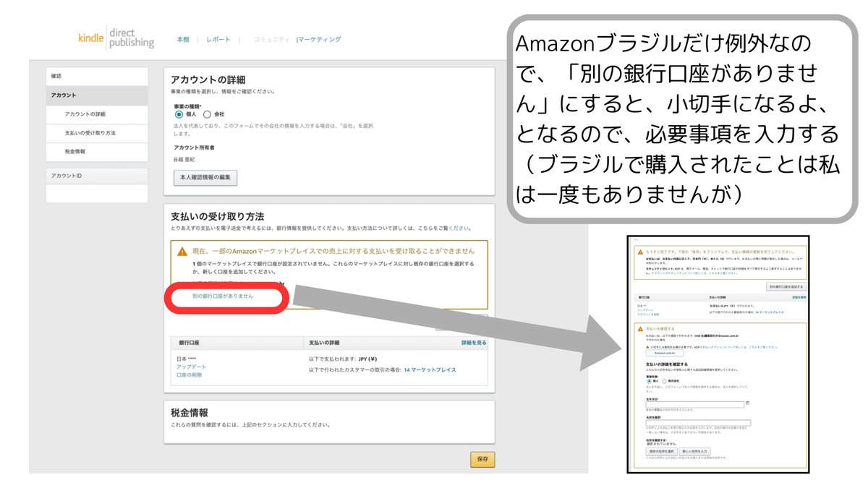Screen dimensions: 868x488
Task: Open the レポート navigation tab
Action: (x=218, y=40)
